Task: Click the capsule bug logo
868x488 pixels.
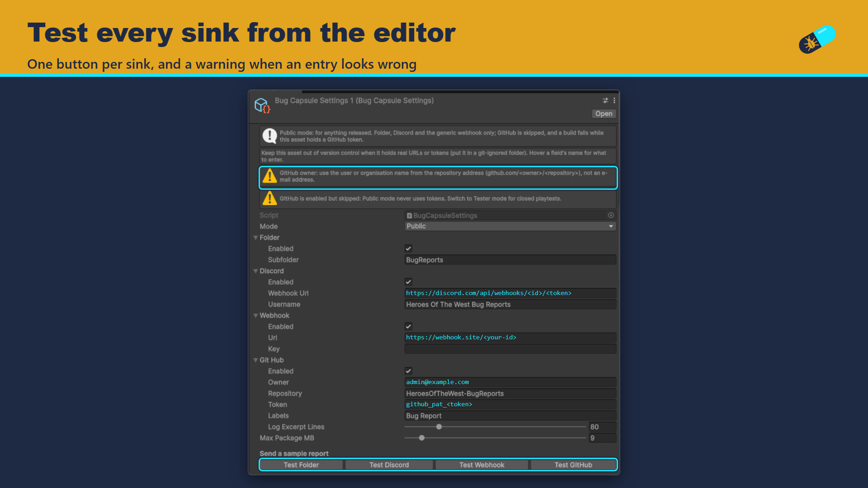Action: (817, 39)
